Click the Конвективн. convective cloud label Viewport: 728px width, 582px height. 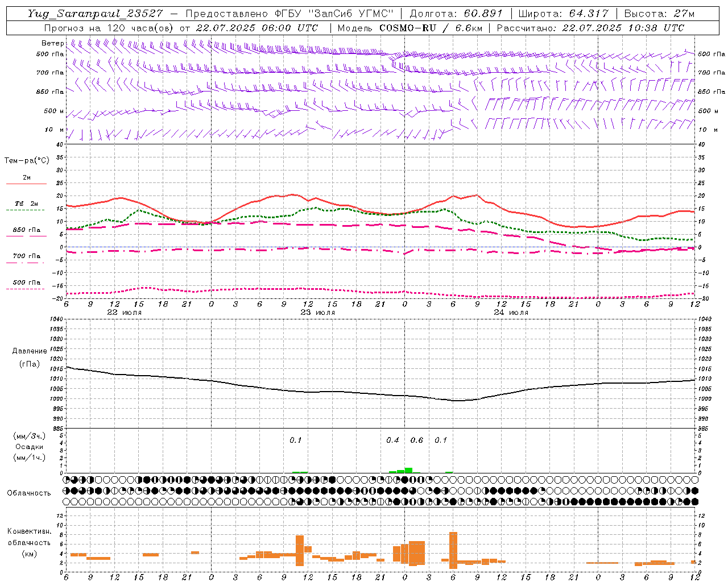(29, 531)
